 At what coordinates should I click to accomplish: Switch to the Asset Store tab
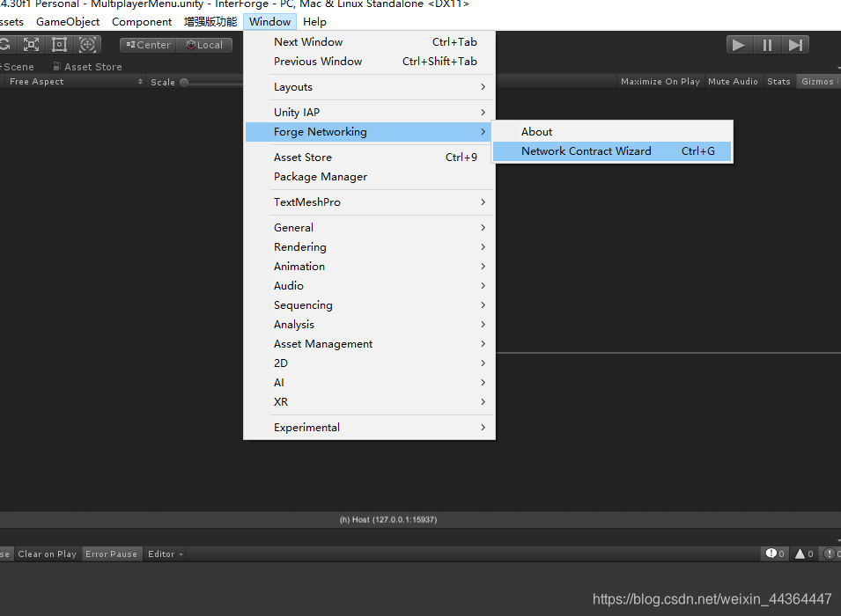(87, 67)
